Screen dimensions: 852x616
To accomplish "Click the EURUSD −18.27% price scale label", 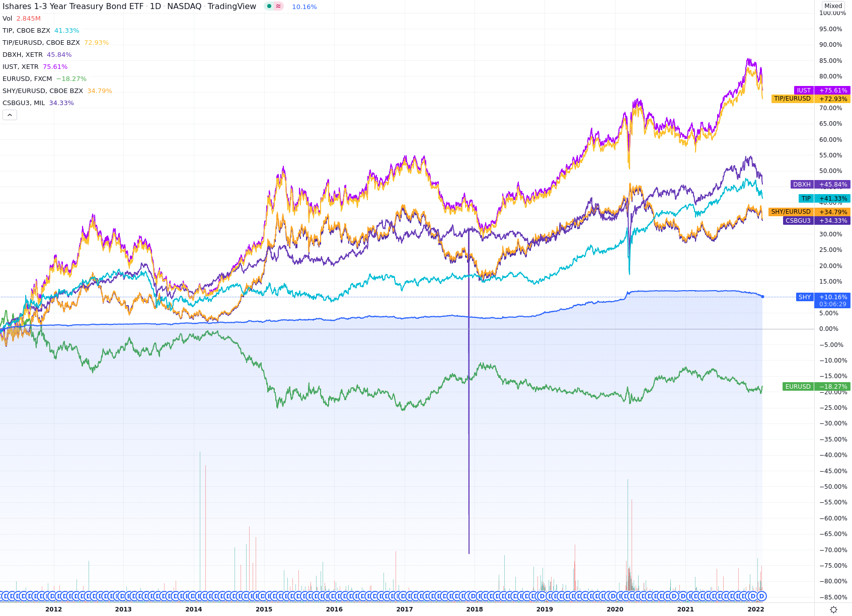I will pyautogui.click(x=817, y=387).
